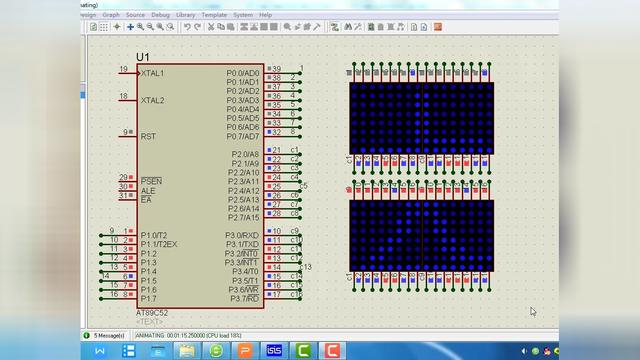Image resolution: width=640 pixels, height=360 pixels.
Task: Open the Debug menu
Action: [x=160, y=15]
